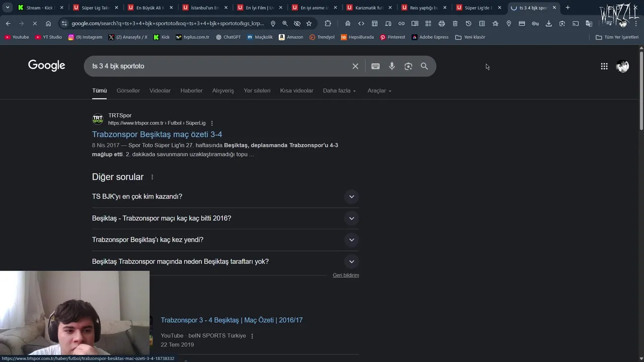
Task: Open the QR code icon in the toolbar
Action: (x=428, y=24)
